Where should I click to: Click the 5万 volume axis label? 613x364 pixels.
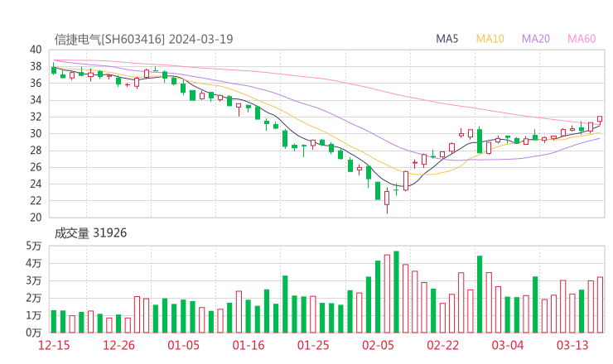click(x=34, y=246)
